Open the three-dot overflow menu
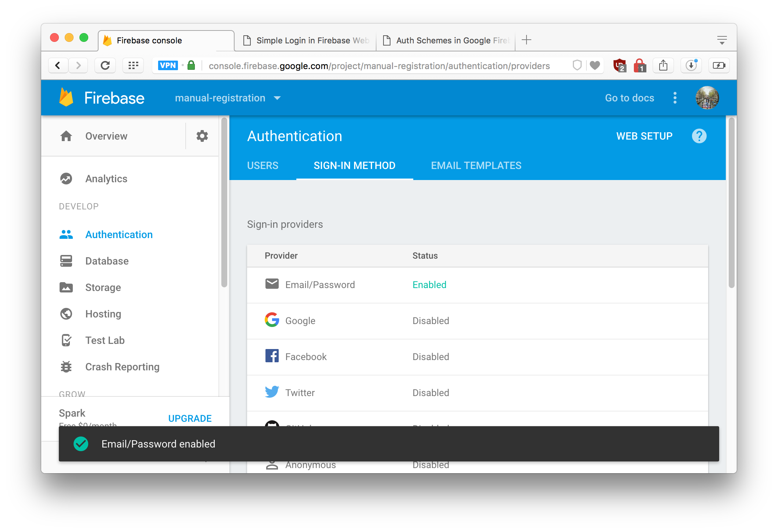 (x=675, y=98)
